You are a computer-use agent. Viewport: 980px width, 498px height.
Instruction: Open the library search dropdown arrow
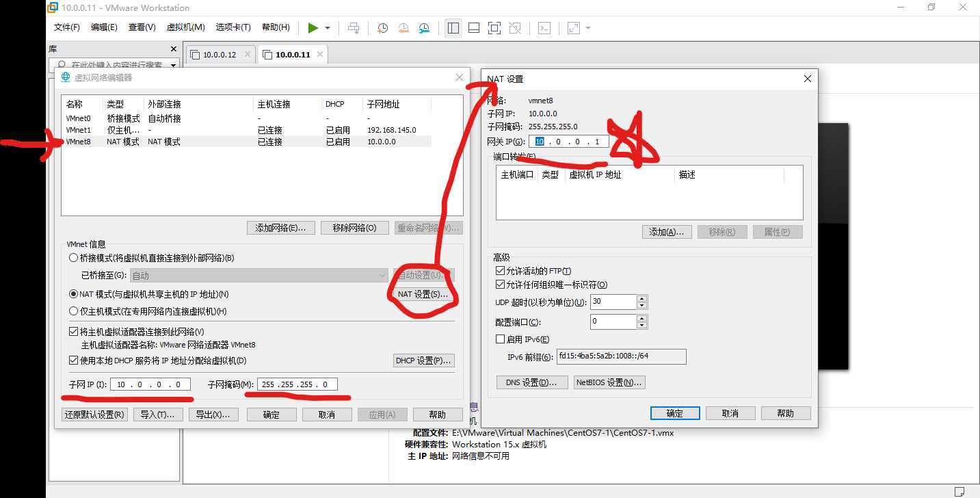173,65
